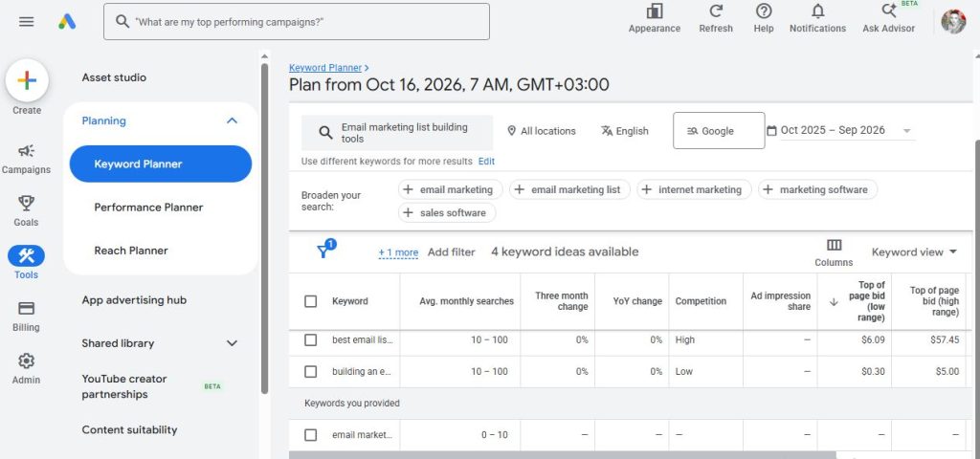The height and width of the screenshot is (459, 980).
Task: Check the 'email market...' provided keyword row
Action: [x=311, y=435]
